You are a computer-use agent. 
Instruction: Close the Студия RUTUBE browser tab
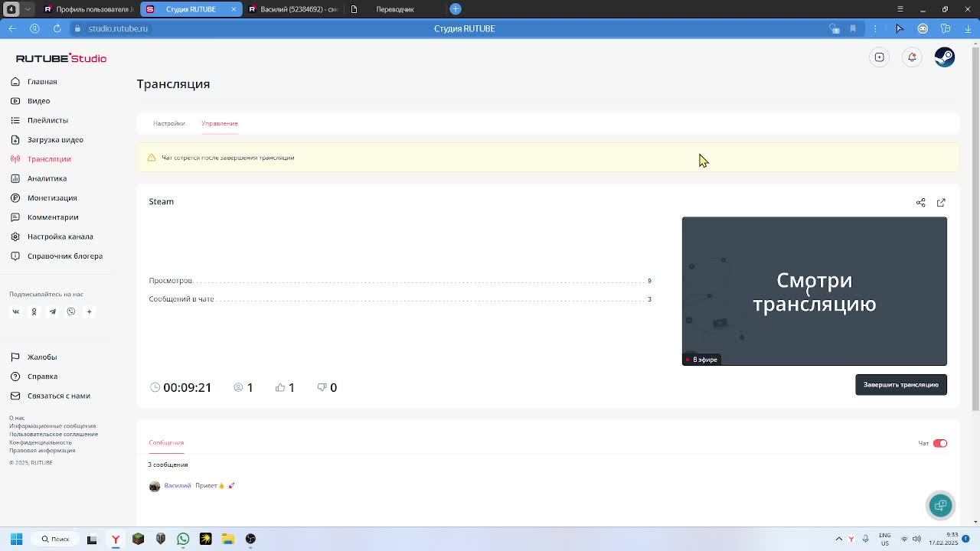pos(234,9)
